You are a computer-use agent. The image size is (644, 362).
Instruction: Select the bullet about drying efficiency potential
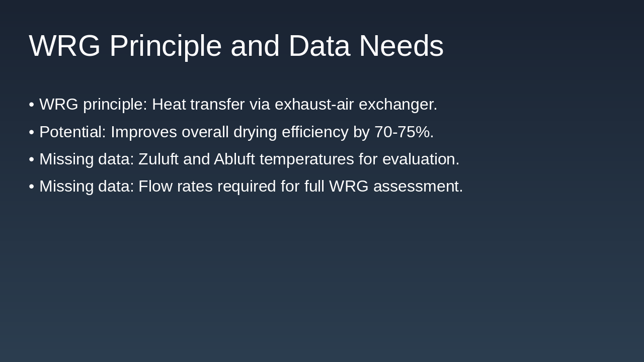pyautogui.click(x=236, y=132)
